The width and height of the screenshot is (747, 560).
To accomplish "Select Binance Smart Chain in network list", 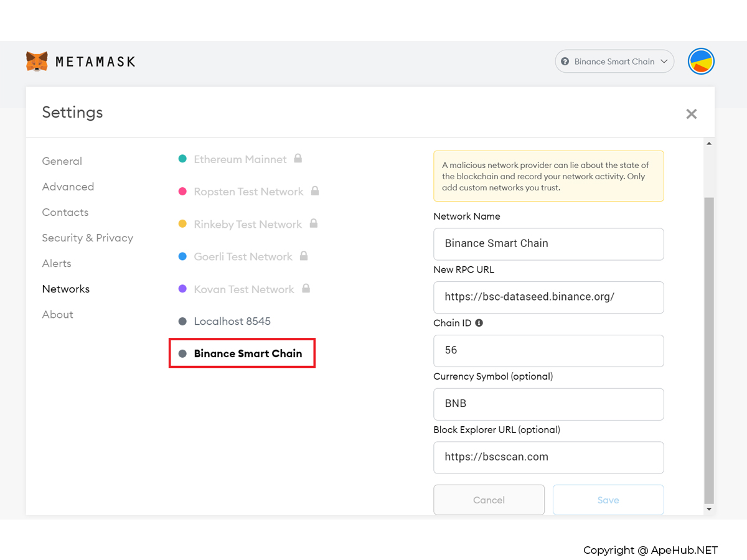I will (x=248, y=353).
